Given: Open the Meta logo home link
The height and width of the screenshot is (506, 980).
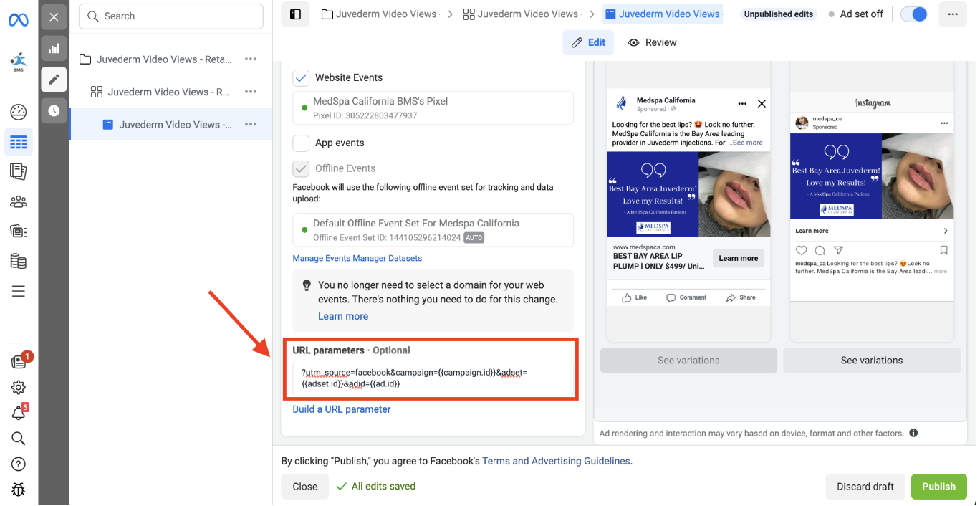Looking at the screenshot, I should pyautogui.click(x=19, y=19).
